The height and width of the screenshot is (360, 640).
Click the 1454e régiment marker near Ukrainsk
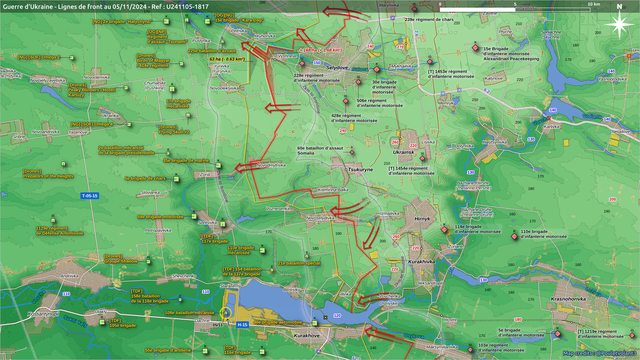pyautogui.click(x=422, y=158)
